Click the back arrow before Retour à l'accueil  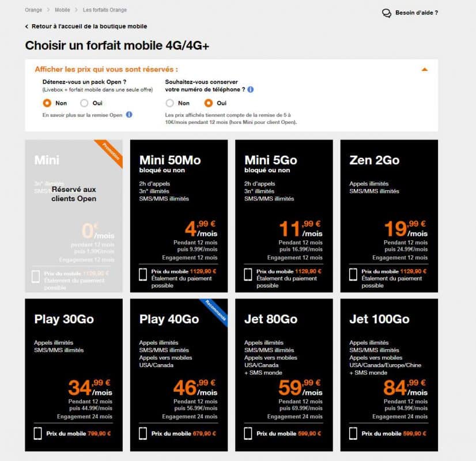pyautogui.click(x=27, y=27)
